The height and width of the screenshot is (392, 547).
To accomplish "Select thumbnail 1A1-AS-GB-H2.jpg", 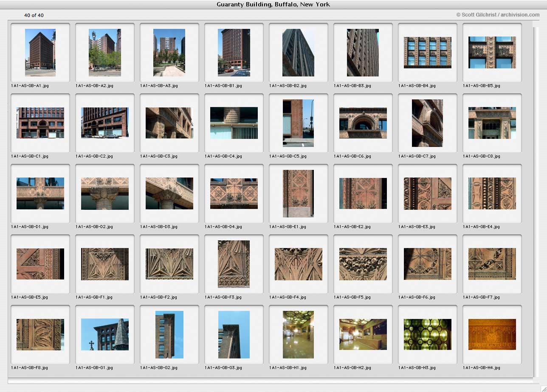I will click(363, 334).
